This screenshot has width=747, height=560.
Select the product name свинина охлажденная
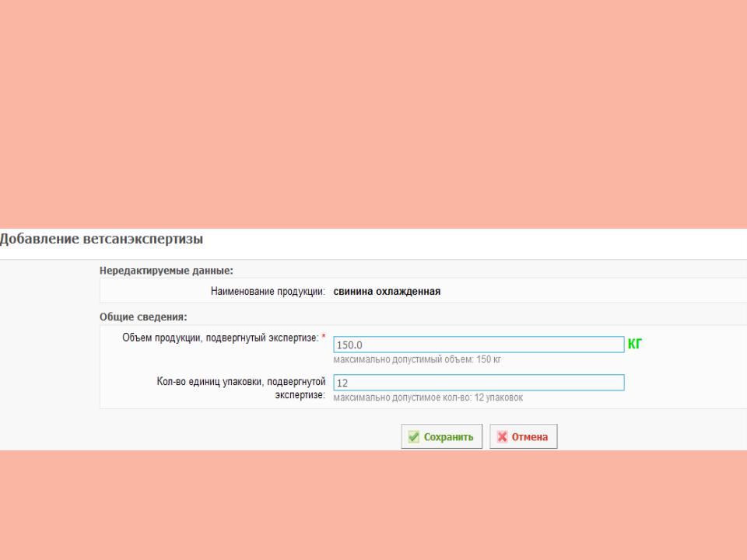coord(387,291)
